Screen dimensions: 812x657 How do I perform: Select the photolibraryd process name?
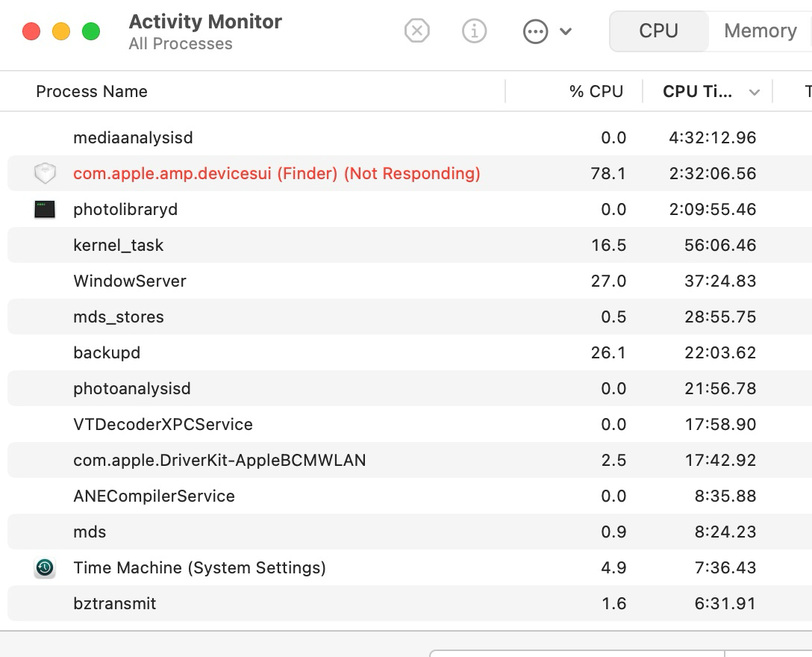tap(125, 209)
